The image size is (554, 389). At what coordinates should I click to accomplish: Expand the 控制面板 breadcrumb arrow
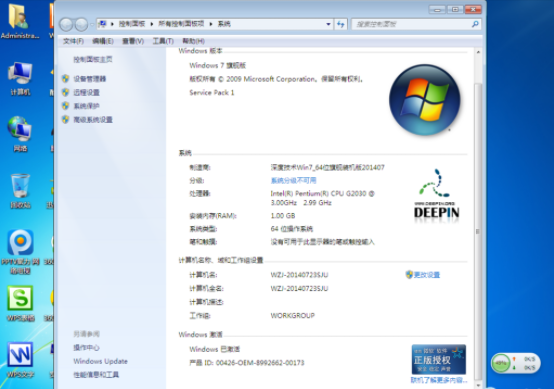pos(152,24)
